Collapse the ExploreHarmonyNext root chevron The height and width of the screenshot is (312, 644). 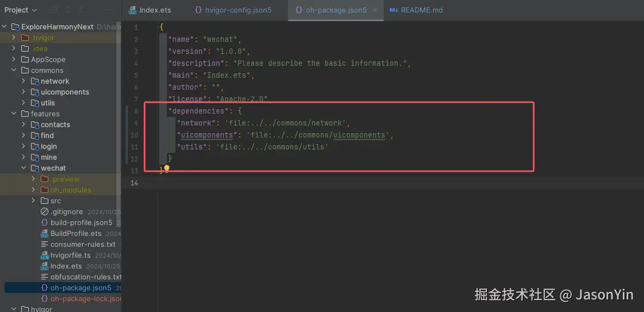(x=4, y=27)
